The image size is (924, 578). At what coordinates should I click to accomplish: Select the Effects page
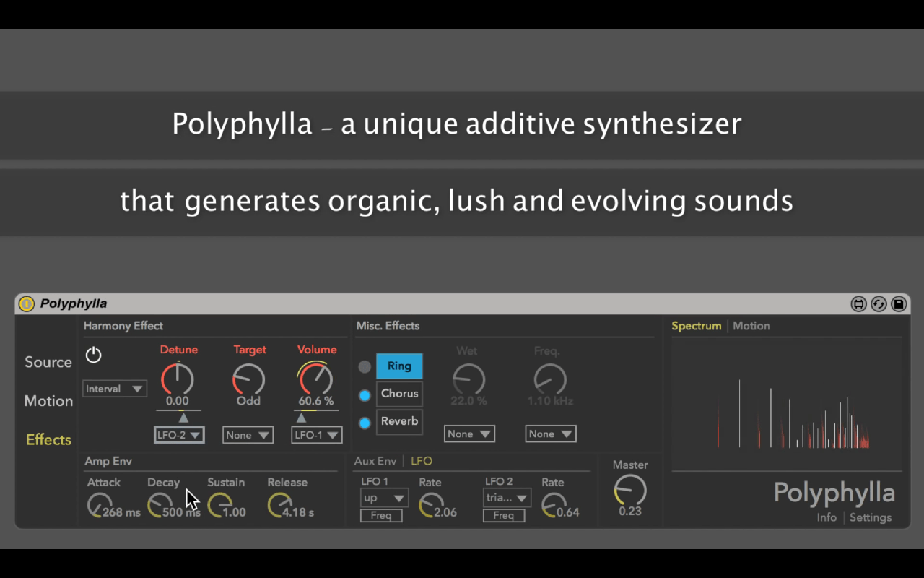point(48,439)
